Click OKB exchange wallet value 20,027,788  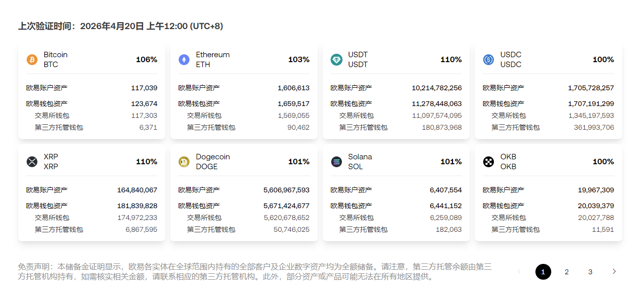coord(596,218)
